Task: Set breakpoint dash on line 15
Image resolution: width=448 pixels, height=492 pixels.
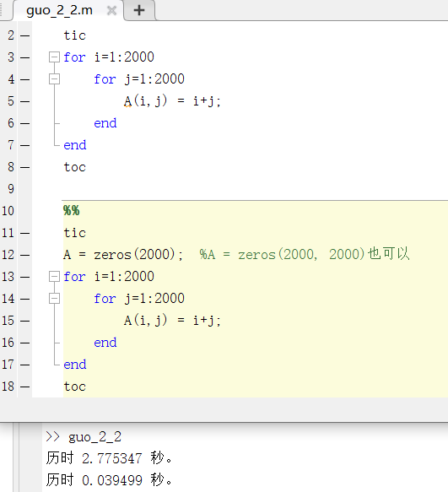Action: coord(25,321)
